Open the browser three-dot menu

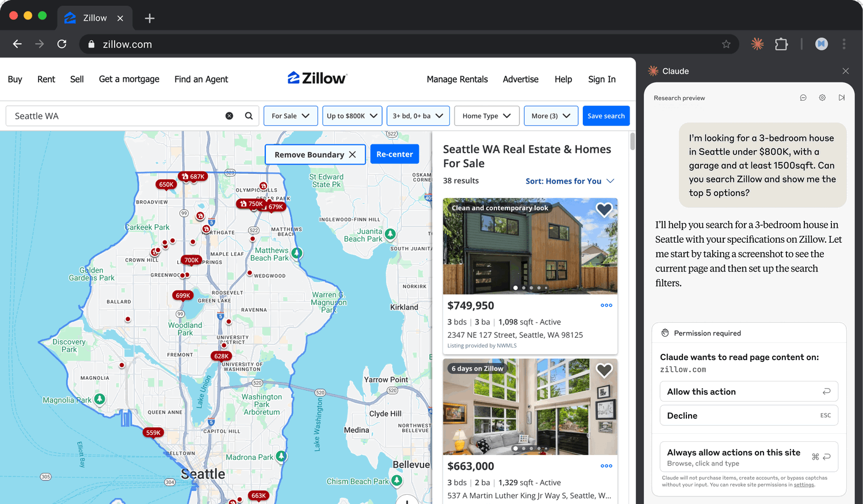tap(844, 44)
